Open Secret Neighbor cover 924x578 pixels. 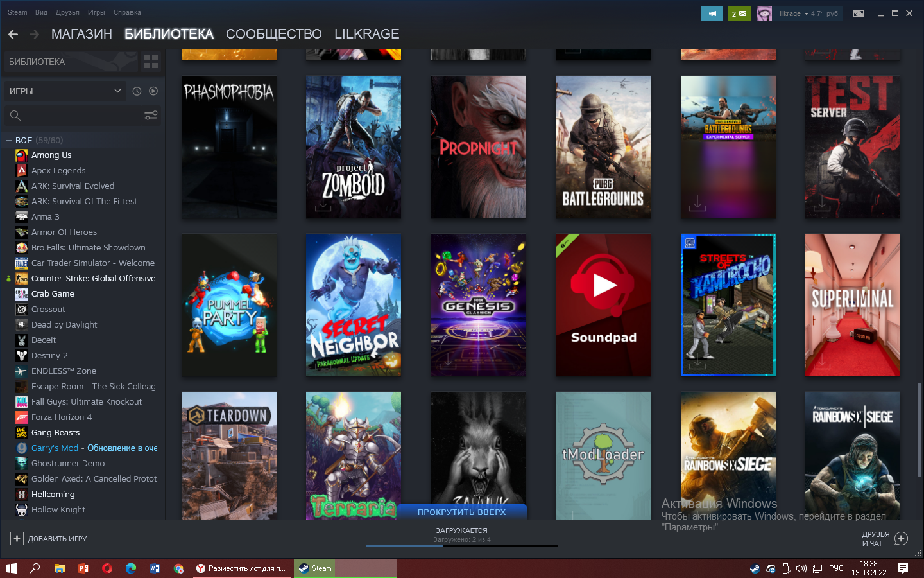354,305
